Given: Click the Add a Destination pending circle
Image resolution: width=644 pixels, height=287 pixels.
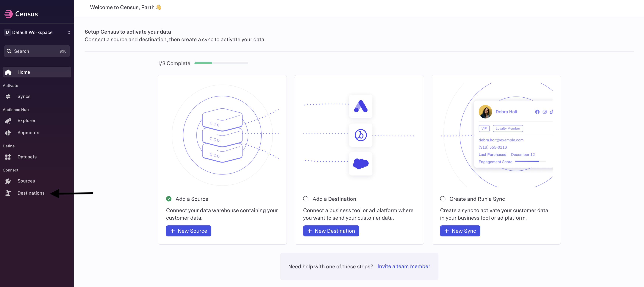Looking at the screenshot, I should (306, 199).
